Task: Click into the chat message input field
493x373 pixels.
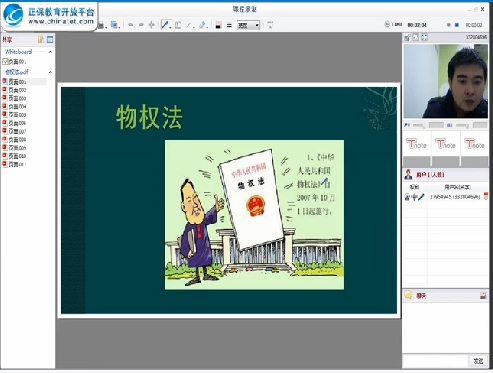Action: [x=435, y=361]
